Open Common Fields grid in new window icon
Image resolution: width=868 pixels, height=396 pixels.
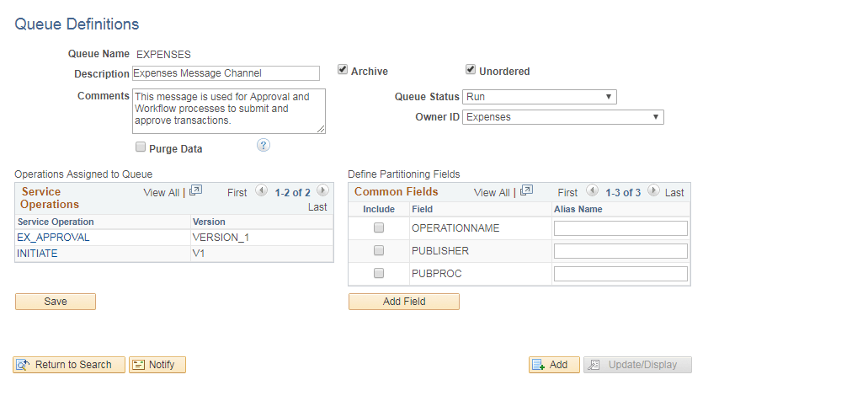pos(526,190)
